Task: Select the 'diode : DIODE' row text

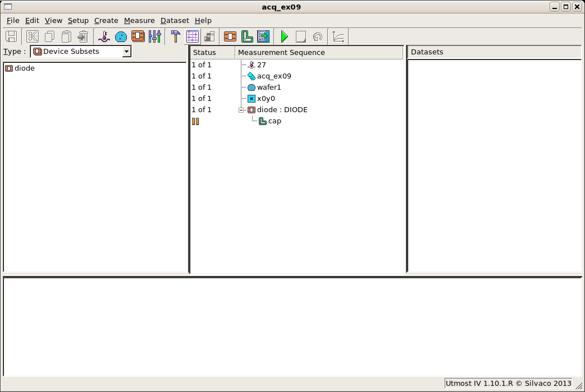Action: (282, 109)
